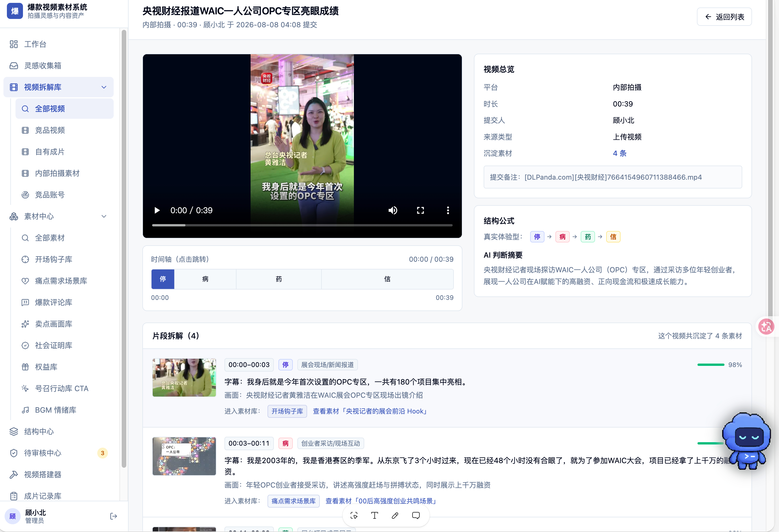Click the video progress bar
779x532 pixels.
(x=302, y=225)
